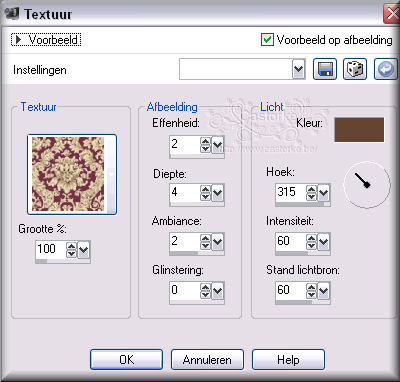The image size is (400, 382).
Task: Click the randomize parameters dice icon
Action: point(355,69)
